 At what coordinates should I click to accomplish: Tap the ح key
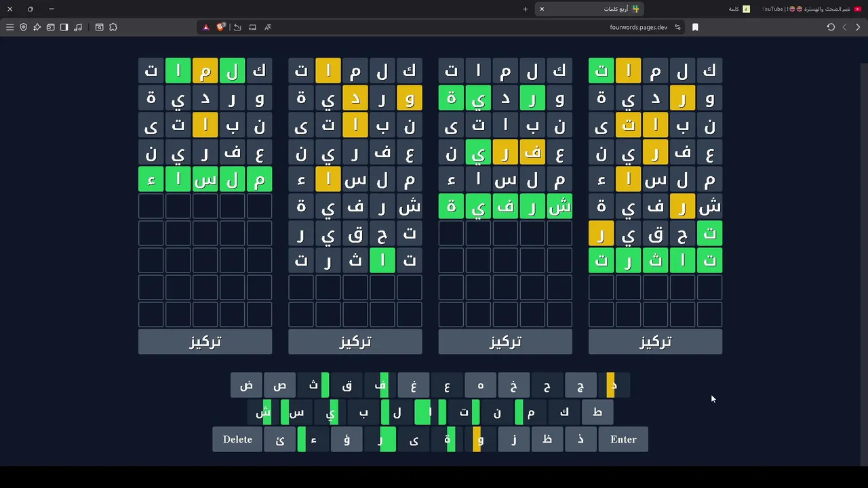(x=547, y=385)
